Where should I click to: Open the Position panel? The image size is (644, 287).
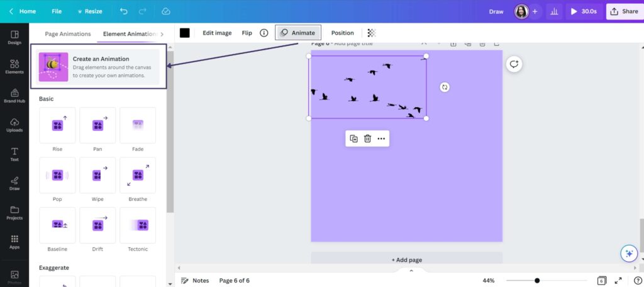pos(343,33)
